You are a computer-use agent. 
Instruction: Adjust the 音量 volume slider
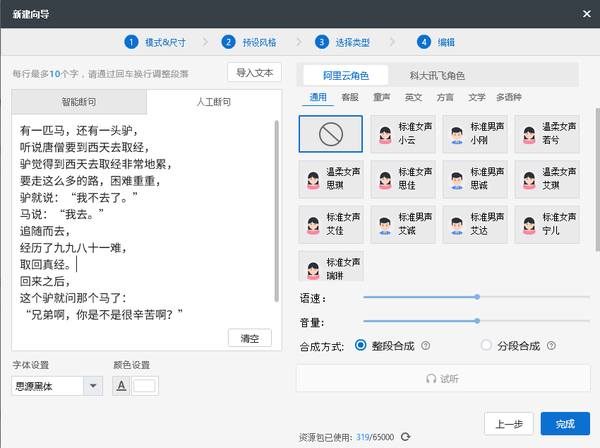pos(476,321)
